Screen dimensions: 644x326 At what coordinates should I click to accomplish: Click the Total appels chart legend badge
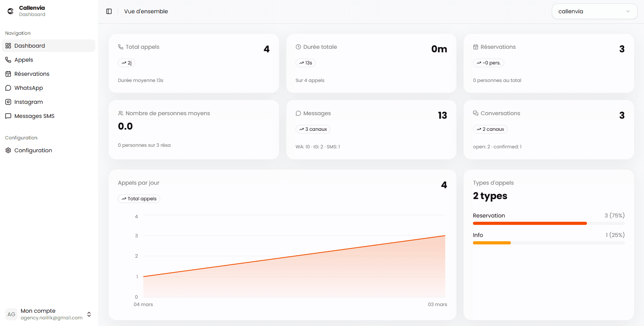pyautogui.click(x=139, y=199)
